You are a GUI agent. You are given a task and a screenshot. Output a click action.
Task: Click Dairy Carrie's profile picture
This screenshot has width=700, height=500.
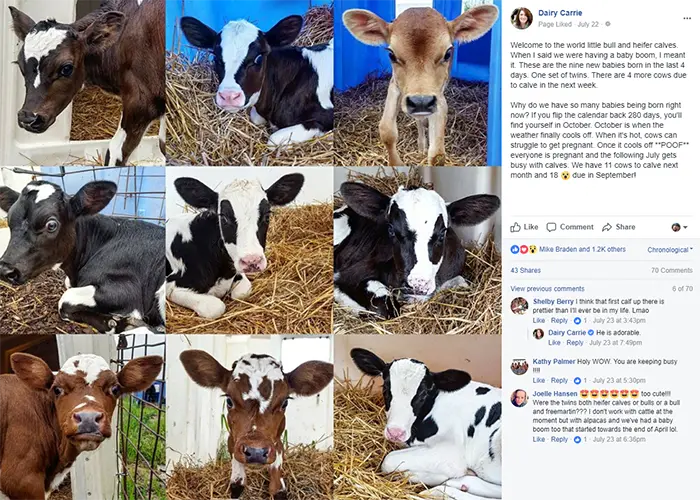point(521,18)
